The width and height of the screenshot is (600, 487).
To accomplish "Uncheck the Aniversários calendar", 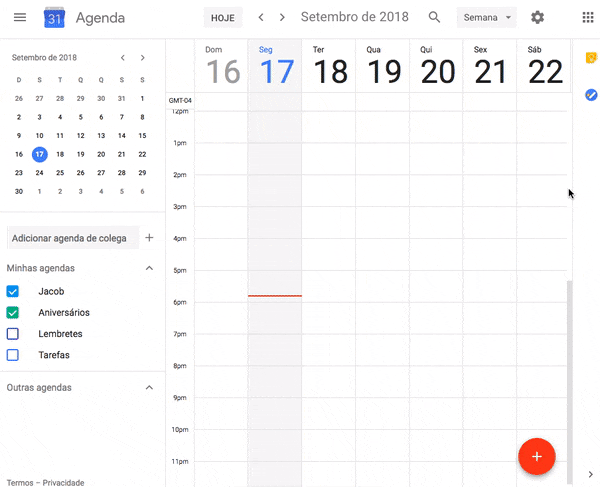I will coord(13,313).
